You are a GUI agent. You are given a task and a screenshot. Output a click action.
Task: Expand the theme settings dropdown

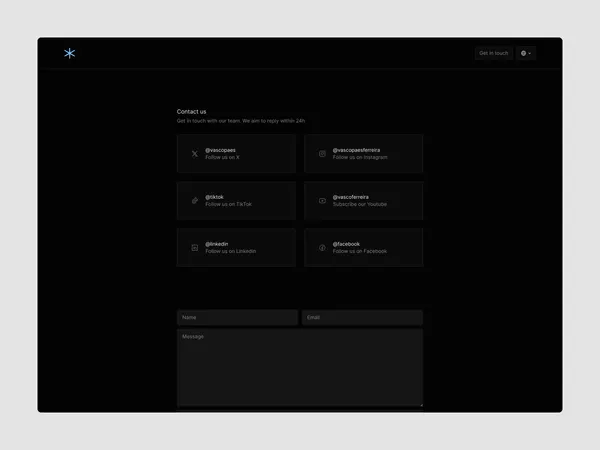(x=526, y=53)
